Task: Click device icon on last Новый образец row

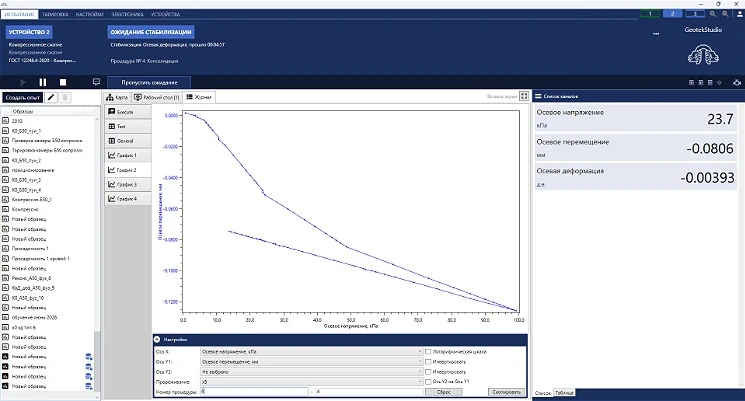Action: tap(89, 386)
